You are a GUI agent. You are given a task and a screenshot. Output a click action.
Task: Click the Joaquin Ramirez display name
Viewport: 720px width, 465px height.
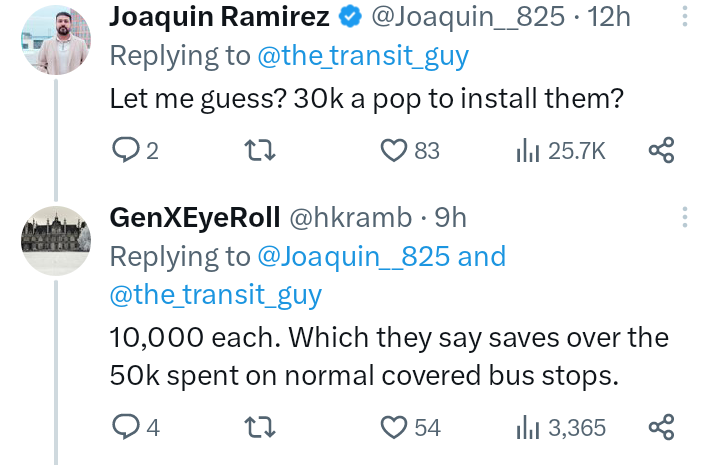click(220, 16)
